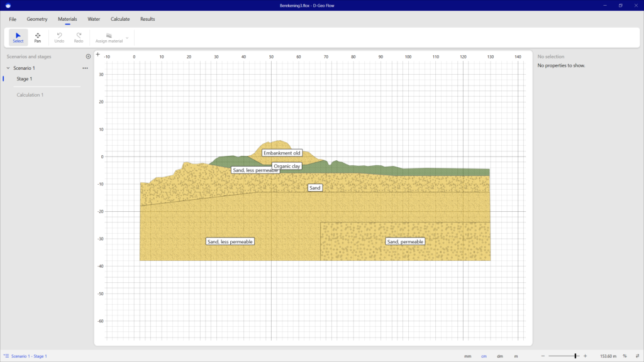Click the Undo arrow icon
The width and height of the screenshot is (644, 362).
click(59, 35)
